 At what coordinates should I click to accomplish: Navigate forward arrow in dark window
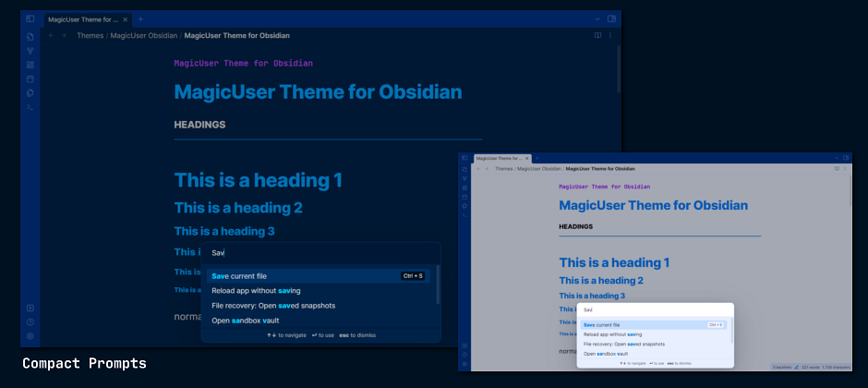click(64, 35)
